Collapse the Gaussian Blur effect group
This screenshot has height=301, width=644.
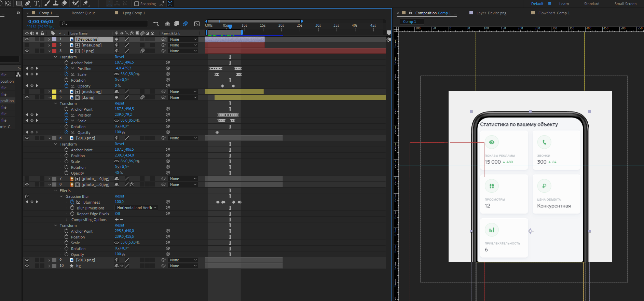coord(61,196)
